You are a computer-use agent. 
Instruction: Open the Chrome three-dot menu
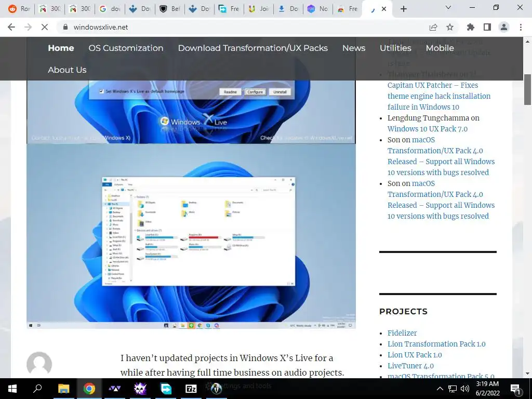521,27
